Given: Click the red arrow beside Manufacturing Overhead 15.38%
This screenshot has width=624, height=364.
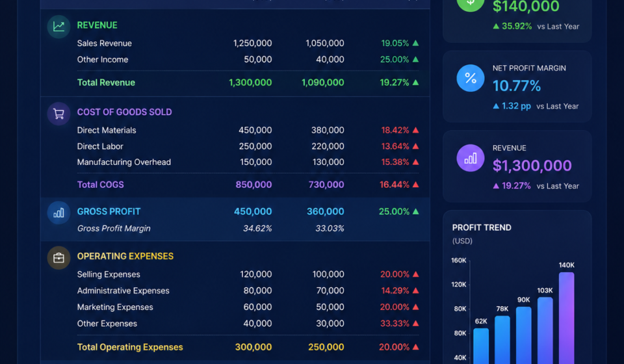Looking at the screenshot, I should pyautogui.click(x=415, y=162).
